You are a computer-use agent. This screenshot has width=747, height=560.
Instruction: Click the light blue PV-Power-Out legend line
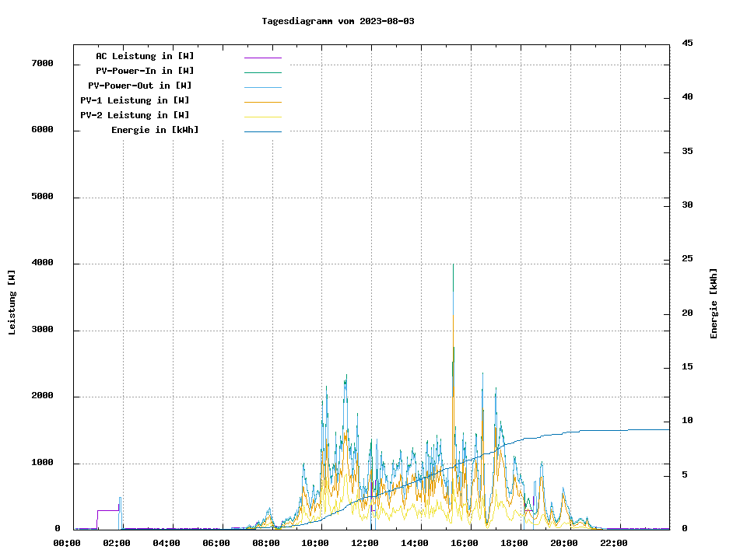262,87
